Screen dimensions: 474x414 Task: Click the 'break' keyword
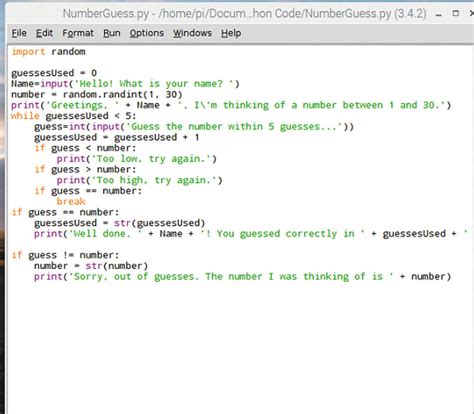[71, 201]
